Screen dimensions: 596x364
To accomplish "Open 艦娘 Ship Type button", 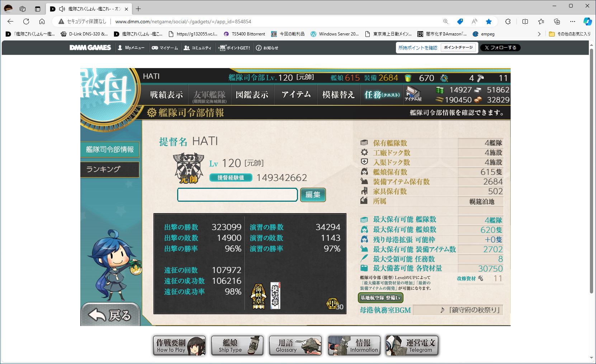I will [x=237, y=345].
